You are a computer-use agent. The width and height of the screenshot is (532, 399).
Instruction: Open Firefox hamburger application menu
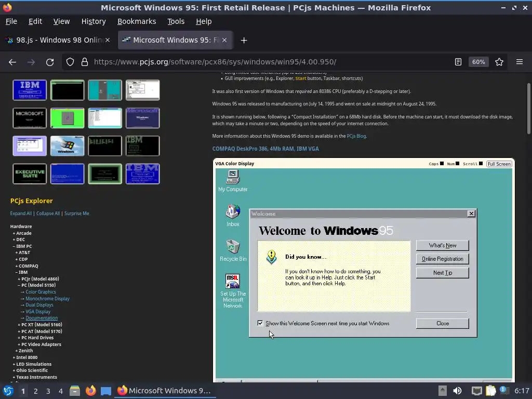[x=520, y=62]
